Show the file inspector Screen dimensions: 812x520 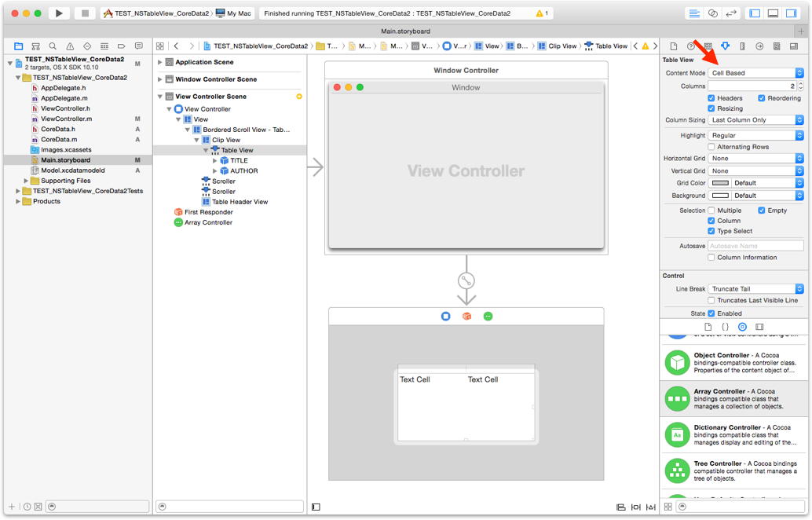[x=674, y=46]
